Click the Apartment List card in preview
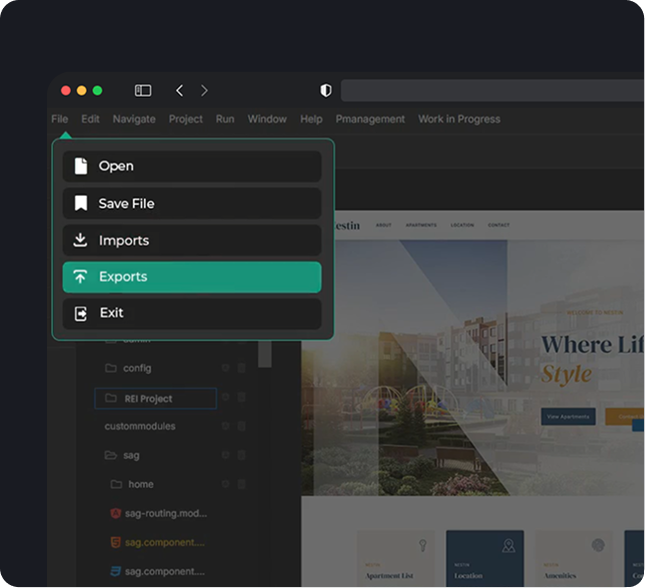645x588 pixels. click(396, 558)
